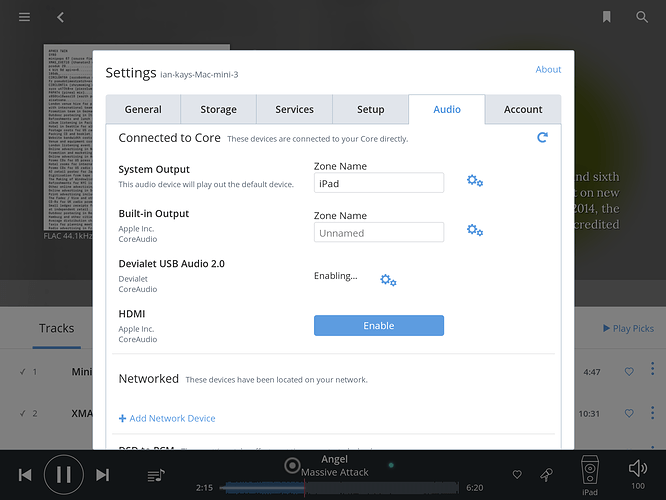Select the Audio settings tab
The image size is (666, 500).
pyautogui.click(x=447, y=110)
